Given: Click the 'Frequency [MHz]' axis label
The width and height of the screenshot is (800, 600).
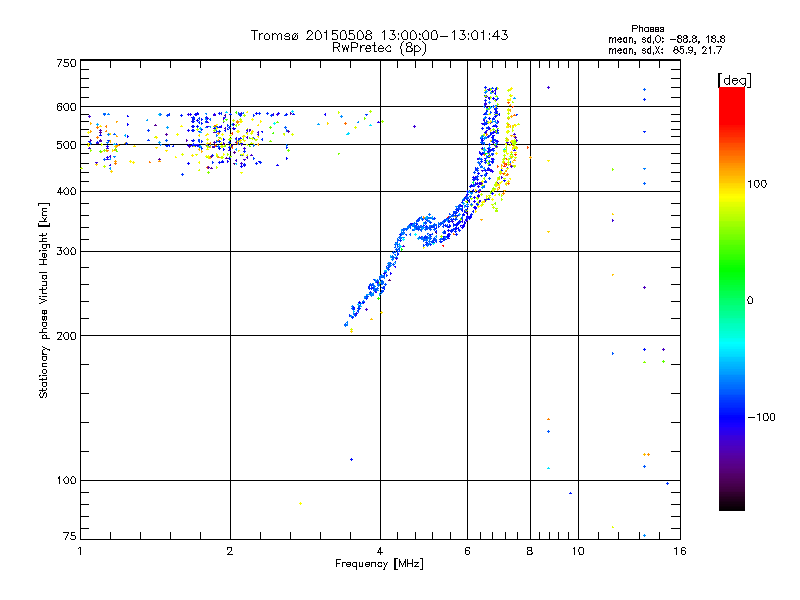Looking at the screenshot, I should (x=379, y=564).
